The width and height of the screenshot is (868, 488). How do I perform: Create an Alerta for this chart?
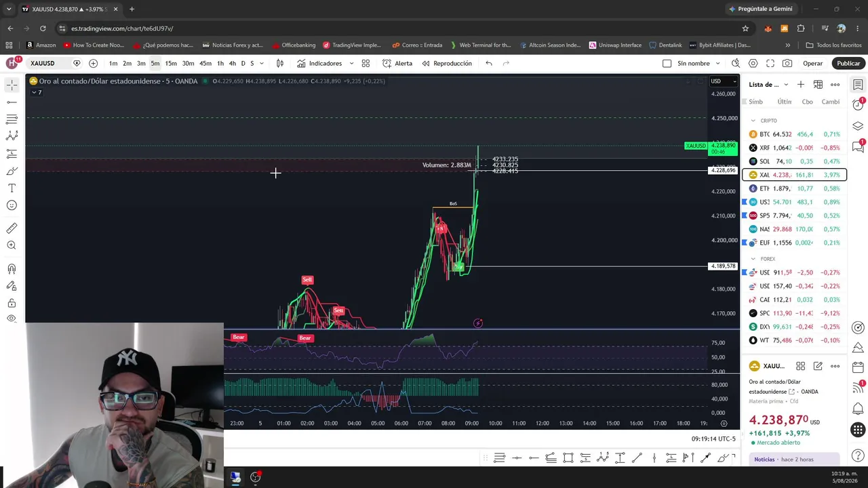tap(397, 64)
